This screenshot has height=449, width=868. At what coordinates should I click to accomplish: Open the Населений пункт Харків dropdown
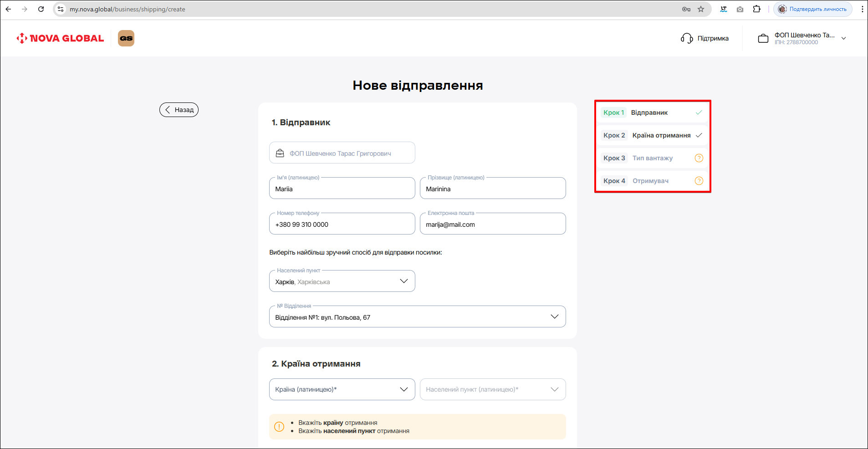tap(342, 281)
